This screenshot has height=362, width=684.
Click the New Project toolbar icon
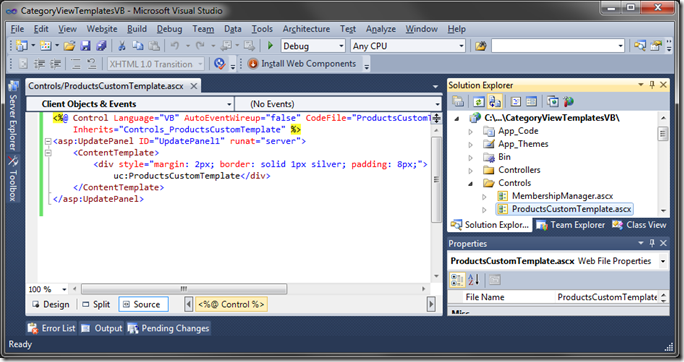(x=22, y=46)
